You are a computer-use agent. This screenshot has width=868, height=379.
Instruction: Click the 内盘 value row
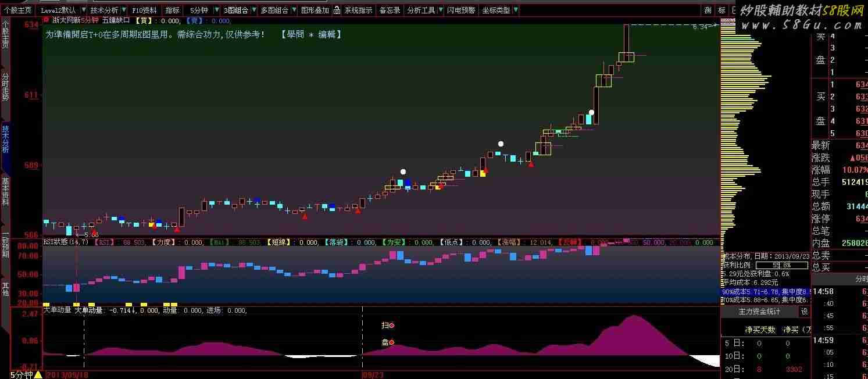[x=840, y=243]
